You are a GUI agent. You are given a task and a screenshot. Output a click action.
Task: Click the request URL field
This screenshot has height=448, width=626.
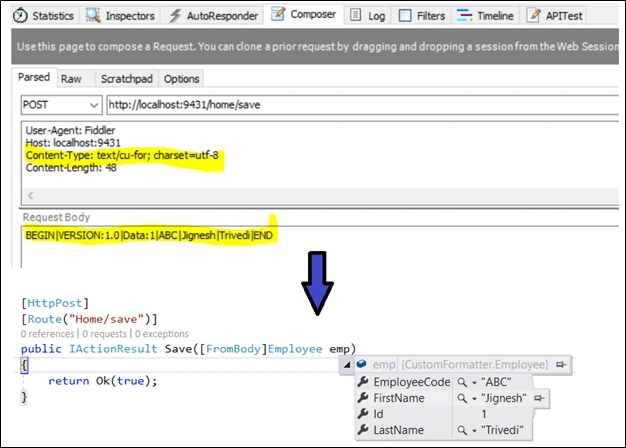pyautogui.click(x=363, y=105)
